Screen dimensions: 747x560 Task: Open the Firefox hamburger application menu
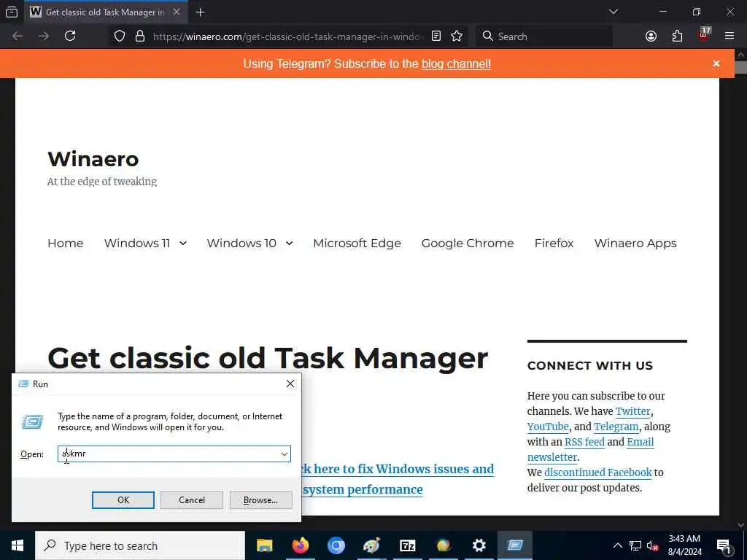(729, 36)
